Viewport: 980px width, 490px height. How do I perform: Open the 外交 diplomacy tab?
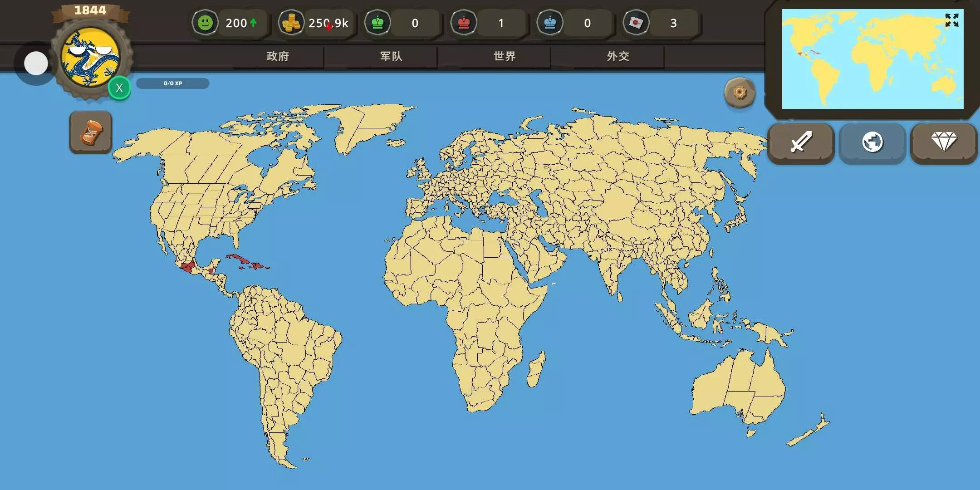(618, 56)
